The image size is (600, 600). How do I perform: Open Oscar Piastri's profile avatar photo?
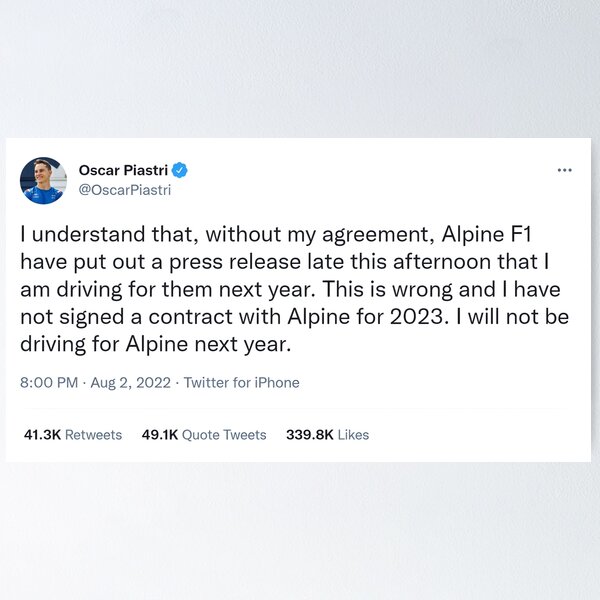(43, 180)
